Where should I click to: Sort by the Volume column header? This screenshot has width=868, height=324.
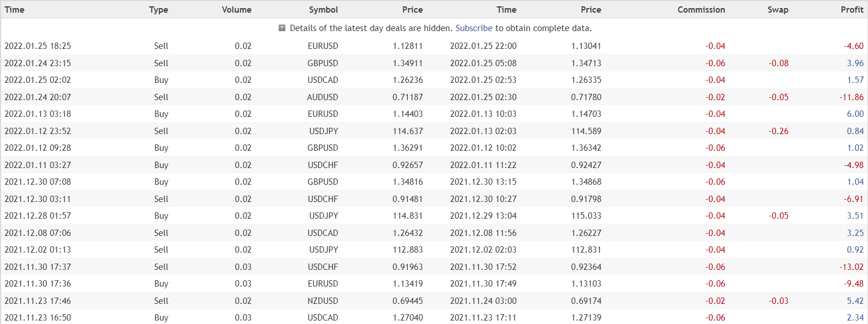coord(237,10)
